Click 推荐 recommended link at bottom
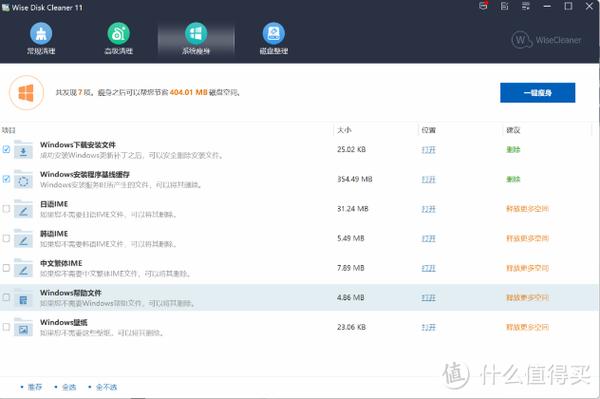This screenshot has height=399, width=600. [34, 387]
